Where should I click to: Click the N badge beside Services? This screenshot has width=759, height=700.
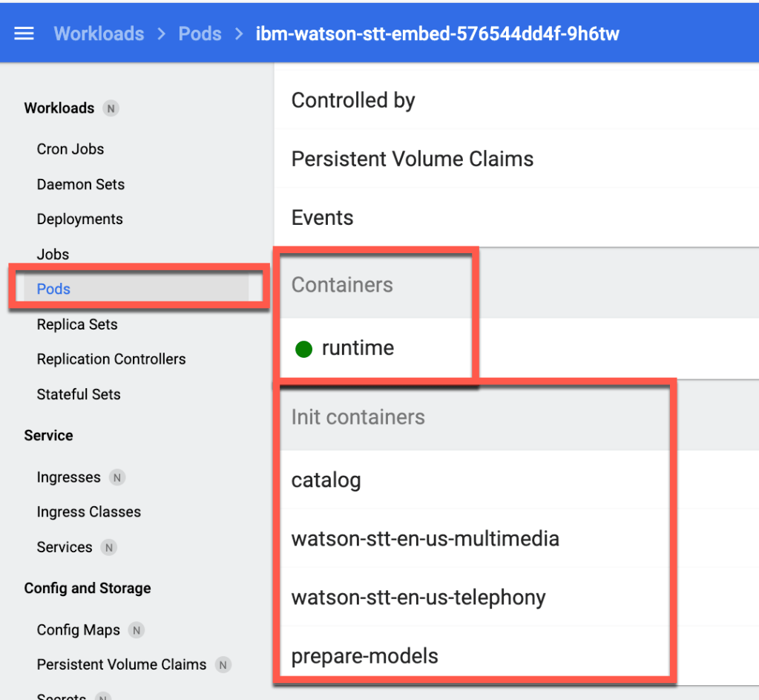coord(108,548)
